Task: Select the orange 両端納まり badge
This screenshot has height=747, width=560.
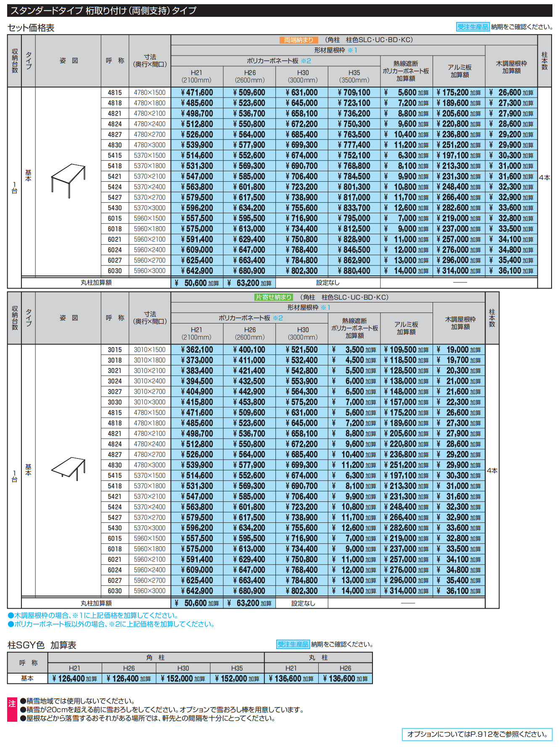Action: pos(298,40)
